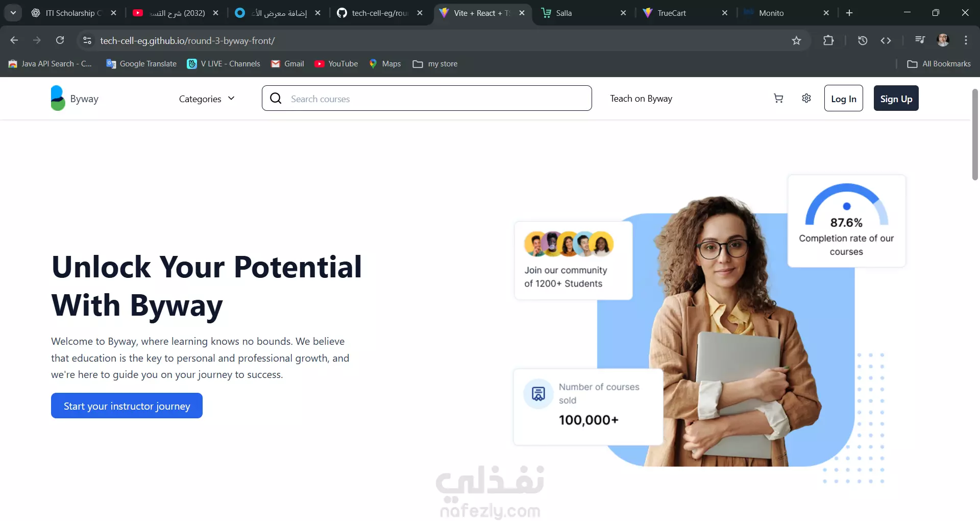Image resolution: width=980 pixels, height=521 pixels.
Task: Open the settings gear icon
Action: point(806,98)
